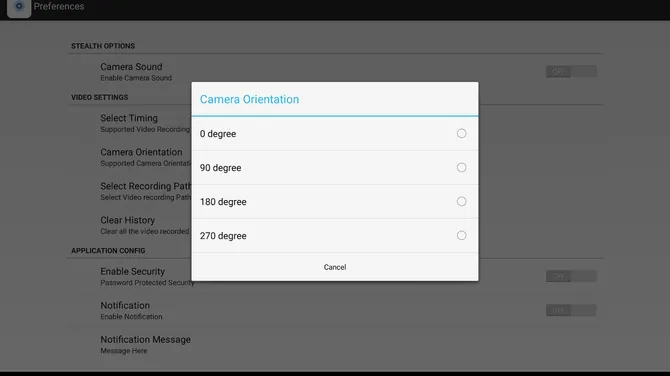Choose the 180 degree radio button
This screenshot has height=376, width=670.
coord(461,201)
